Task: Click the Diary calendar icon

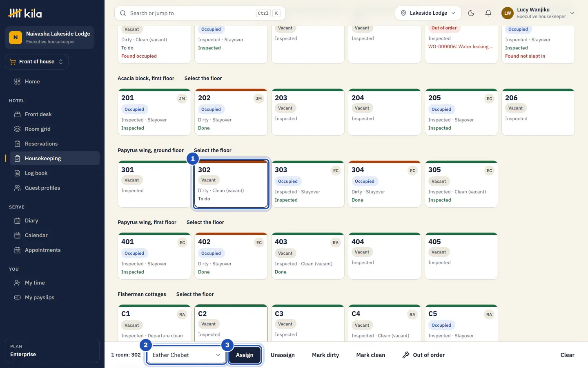Action: [x=17, y=220]
